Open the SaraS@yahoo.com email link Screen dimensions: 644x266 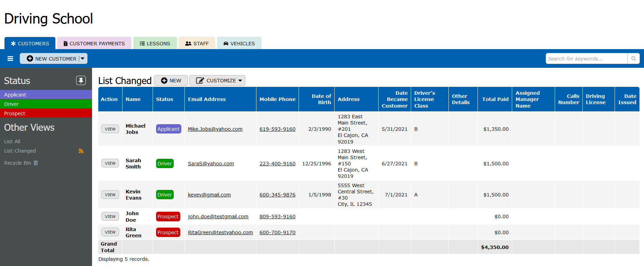tap(211, 164)
